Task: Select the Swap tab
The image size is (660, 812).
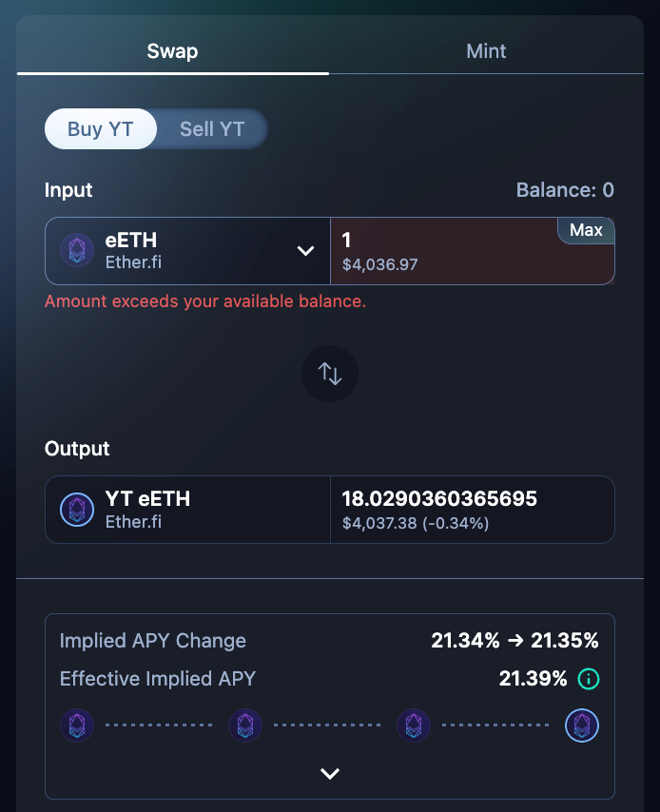Action: tap(172, 51)
